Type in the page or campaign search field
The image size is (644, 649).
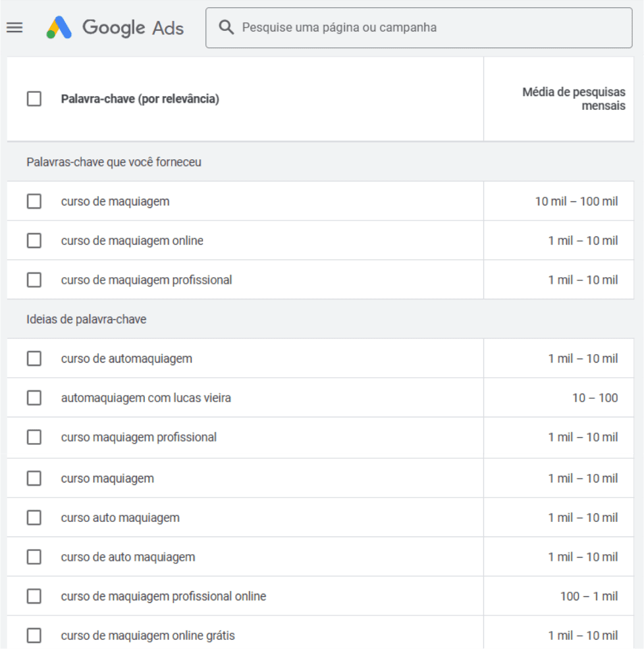tap(428, 28)
